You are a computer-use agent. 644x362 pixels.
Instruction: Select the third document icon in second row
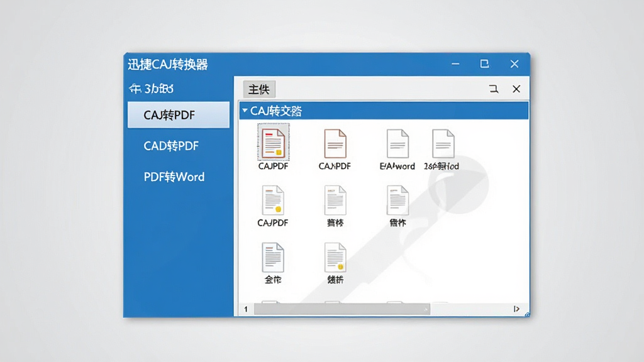point(397,200)
